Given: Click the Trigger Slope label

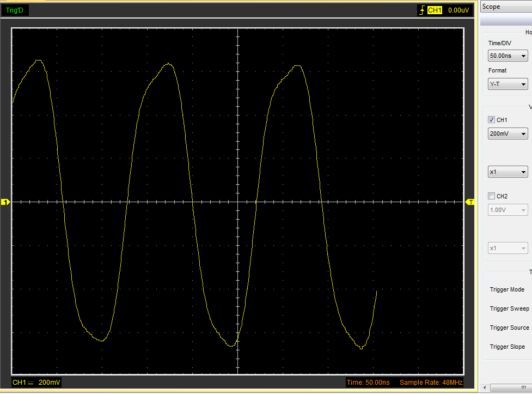Looking at the screenshot, I should pos(507,347).
